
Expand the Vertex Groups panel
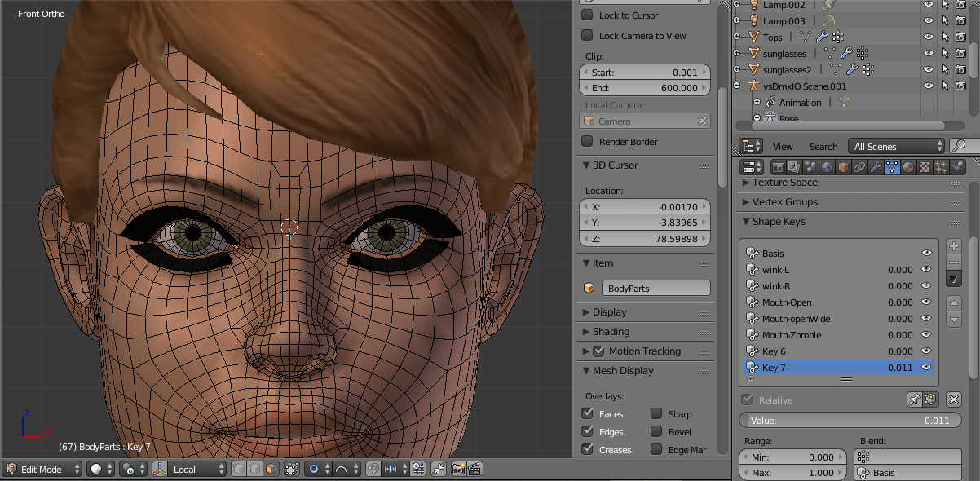click(x=784, y=202)
